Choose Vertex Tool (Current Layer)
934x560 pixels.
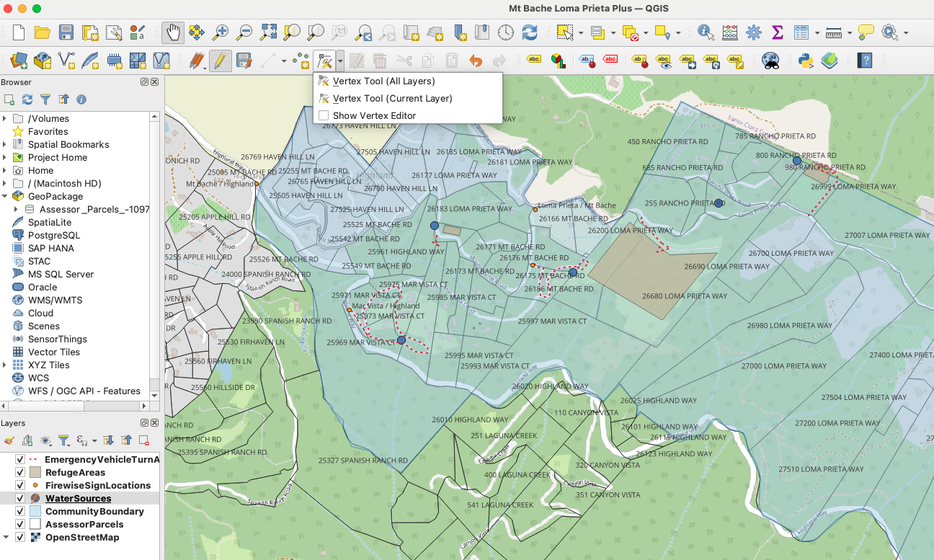click(x=392, y=98)
